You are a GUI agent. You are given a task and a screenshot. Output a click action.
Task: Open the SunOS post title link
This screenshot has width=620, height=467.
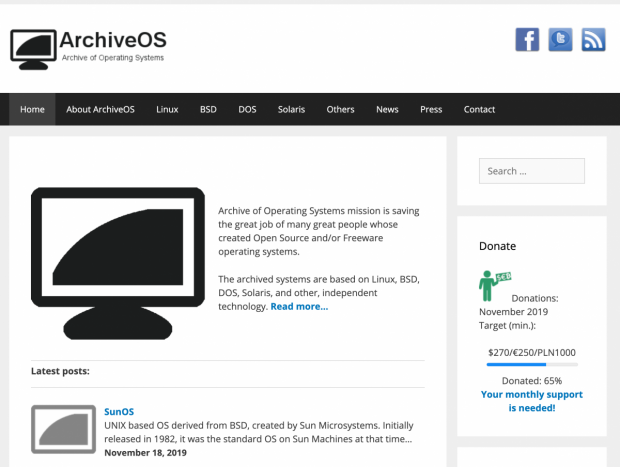(x=119, y=412)
